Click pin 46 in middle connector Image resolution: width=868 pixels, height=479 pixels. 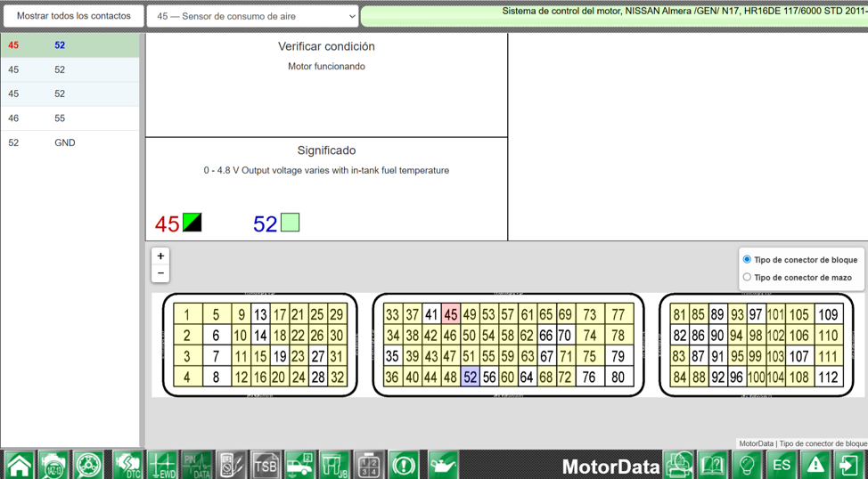tap(451, 335)
